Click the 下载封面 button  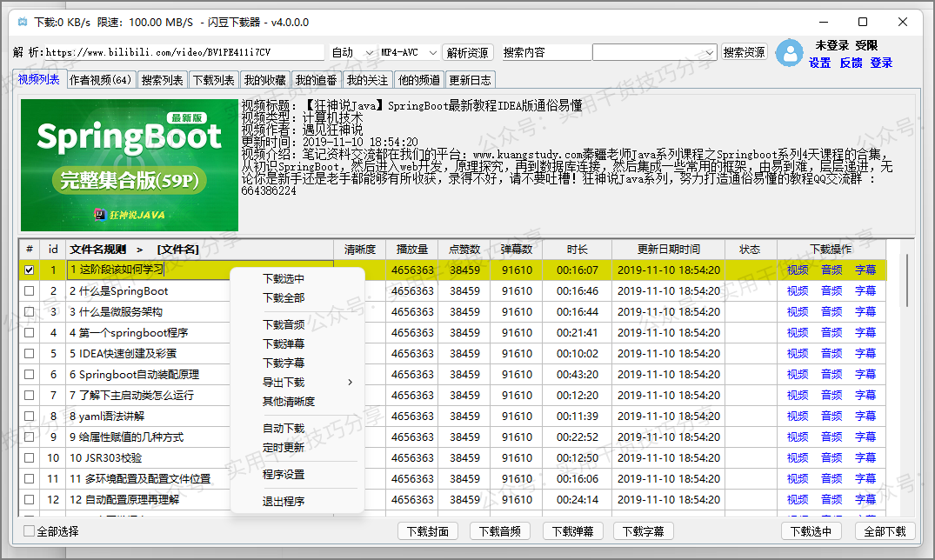point(427,531)
